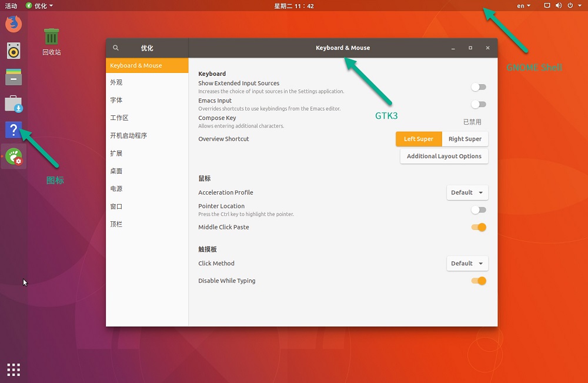Enable Show Extended Input Sources switch
Viewport: 588px width, 383px height.
(479, 87)
